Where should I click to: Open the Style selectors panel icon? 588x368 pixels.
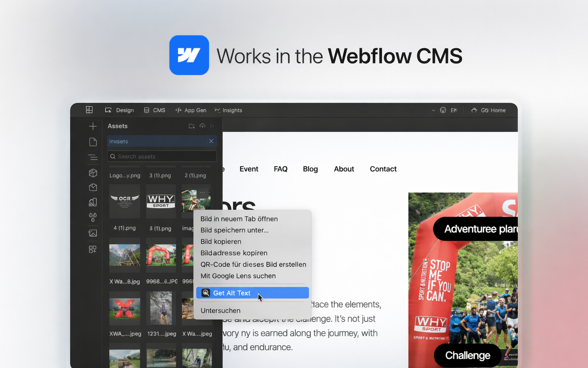[93, 202]
